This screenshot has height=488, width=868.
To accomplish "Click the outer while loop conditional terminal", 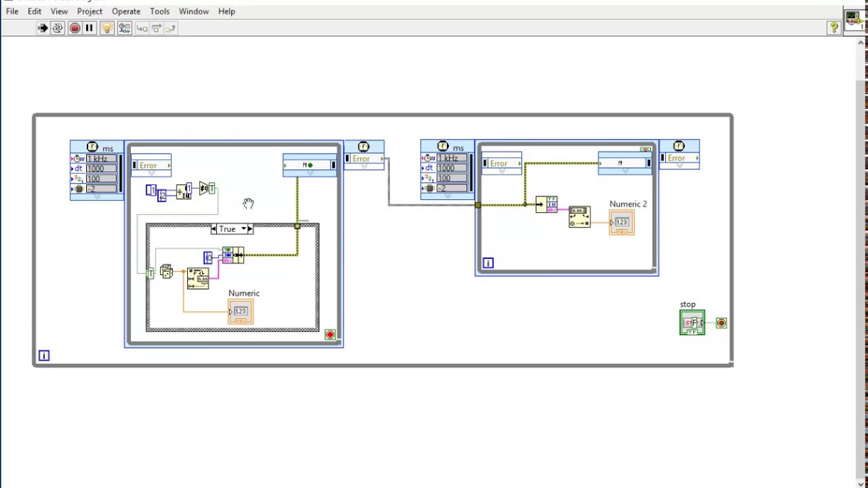I will 722,323.
